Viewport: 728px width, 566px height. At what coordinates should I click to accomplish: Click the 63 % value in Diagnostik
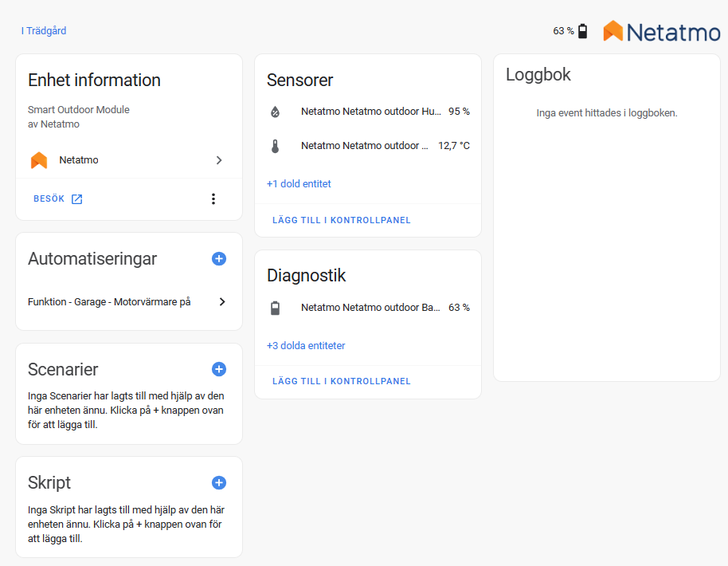(459, 308)
